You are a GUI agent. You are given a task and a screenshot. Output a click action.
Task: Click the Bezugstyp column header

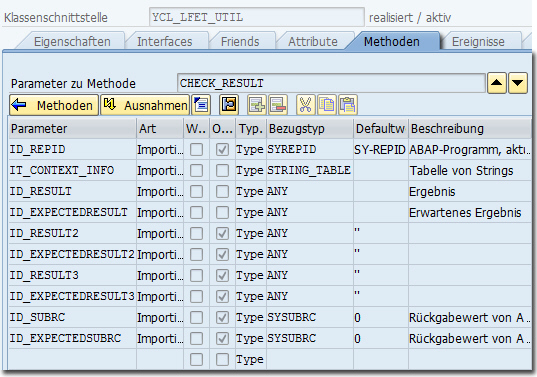coord(310,129)
